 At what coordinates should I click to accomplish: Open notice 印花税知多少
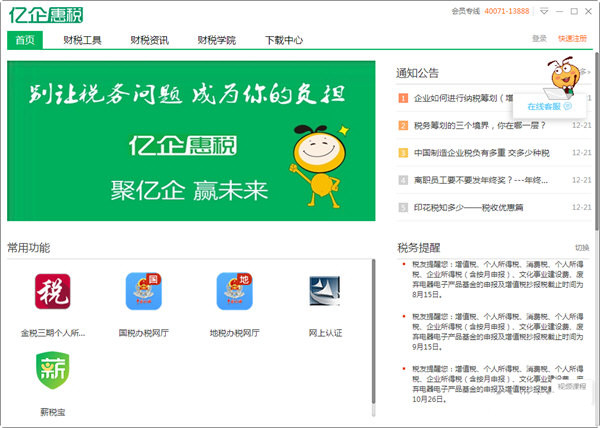tap(468, 208)
